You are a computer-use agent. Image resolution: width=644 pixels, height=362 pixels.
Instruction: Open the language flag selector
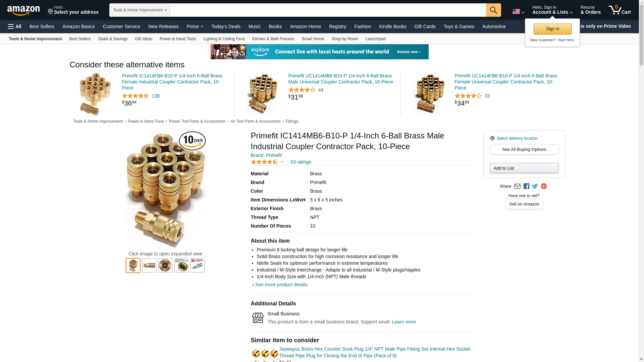(x=518, y=11)
